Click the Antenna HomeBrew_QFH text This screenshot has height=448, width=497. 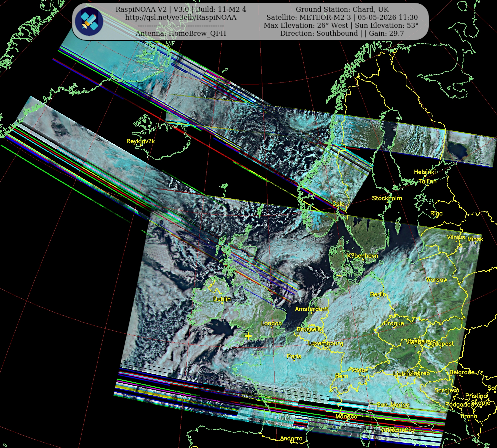pos(181,33)
